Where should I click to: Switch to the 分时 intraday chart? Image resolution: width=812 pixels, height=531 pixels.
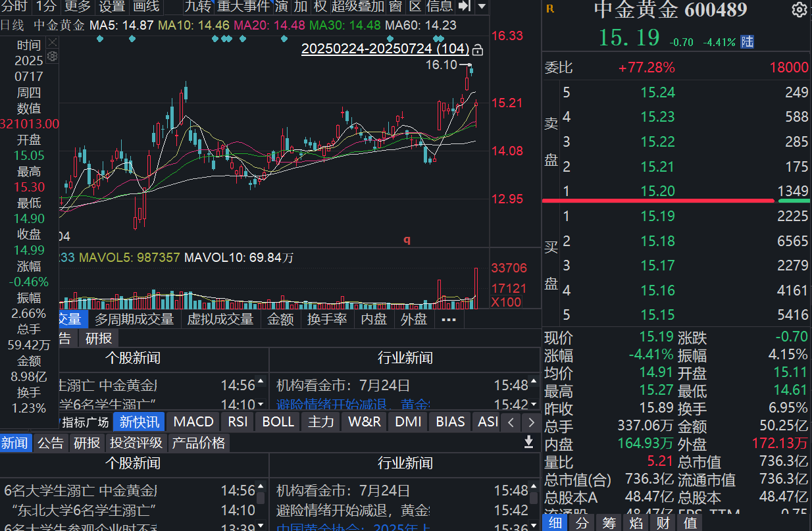(x=14, y=7)
